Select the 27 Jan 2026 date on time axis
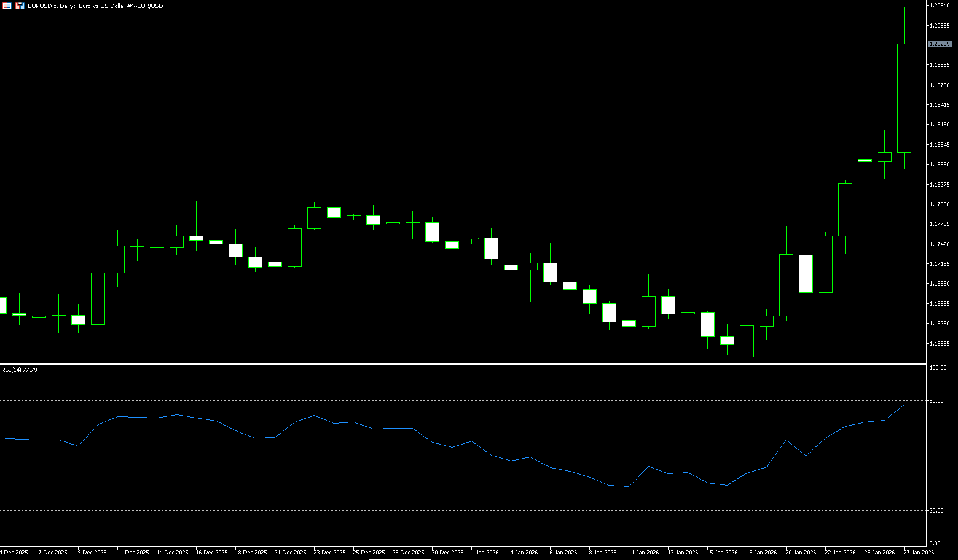 pyautogui.click(x=918, y=553)
